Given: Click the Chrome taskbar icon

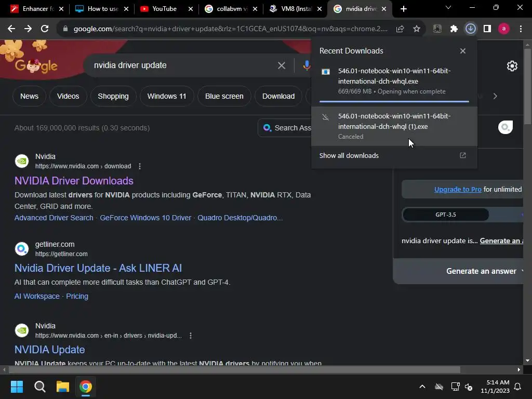Looking at the screenshot, I should point(86,387).
